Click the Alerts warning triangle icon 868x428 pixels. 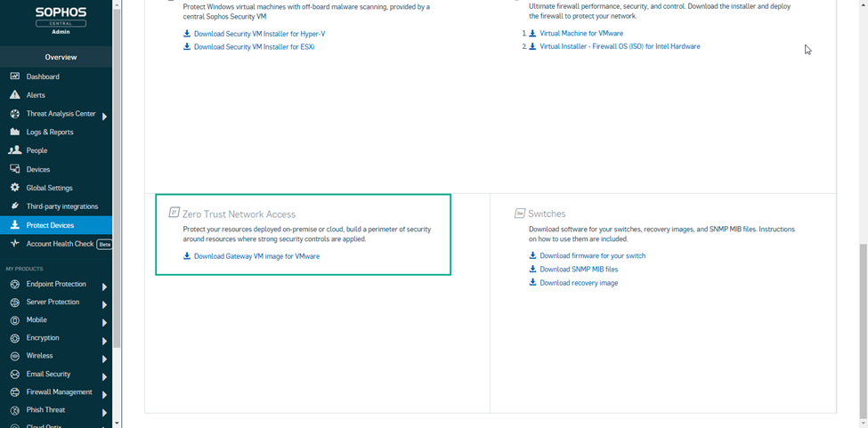point(15,95)
